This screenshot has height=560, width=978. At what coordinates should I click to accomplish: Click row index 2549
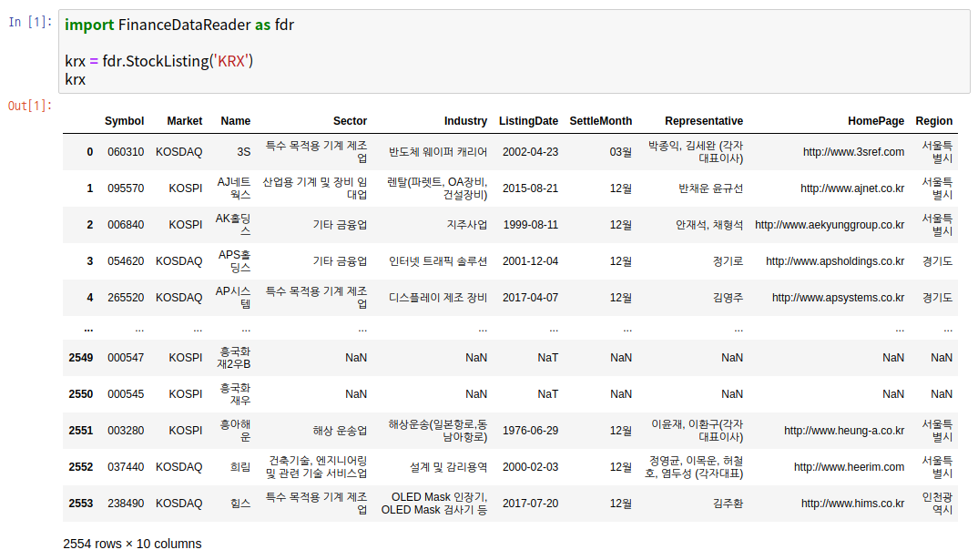81,358
